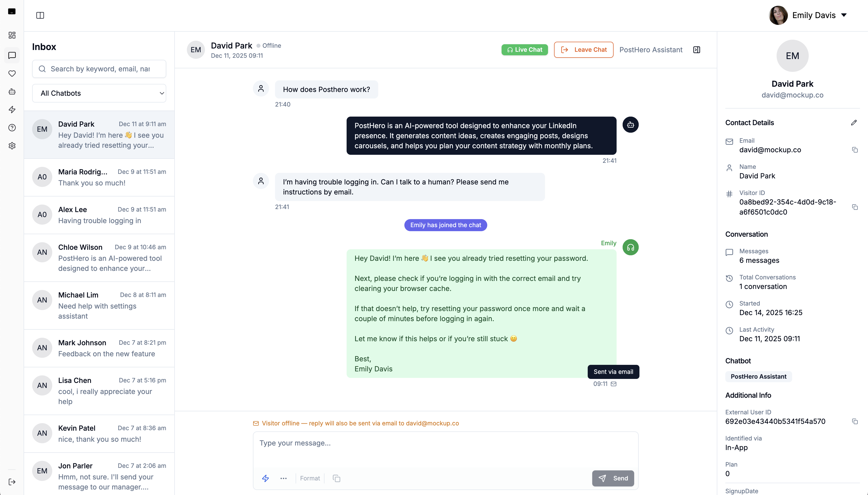Open Settings via the gear icon
This screenshot has height=495, width=868.
[12, 145]
